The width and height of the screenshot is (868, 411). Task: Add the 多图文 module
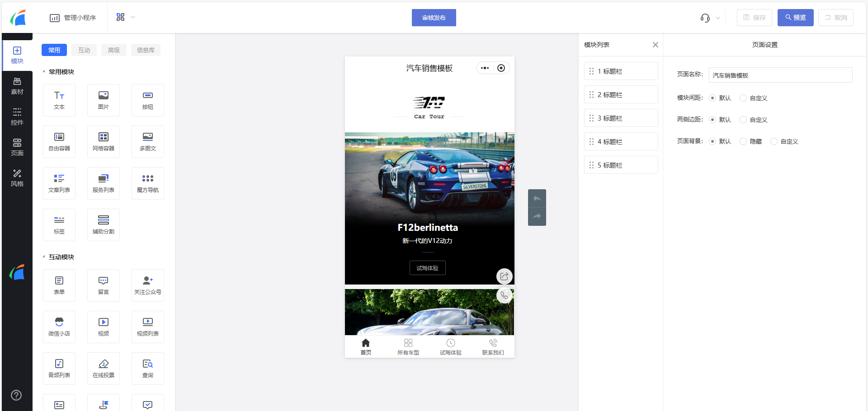tap(148, 142)
